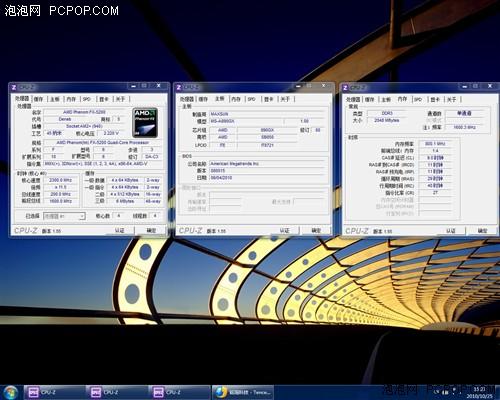Activate the third CPU-Z taskbar button
500x400 pixels.
[180, 392]
